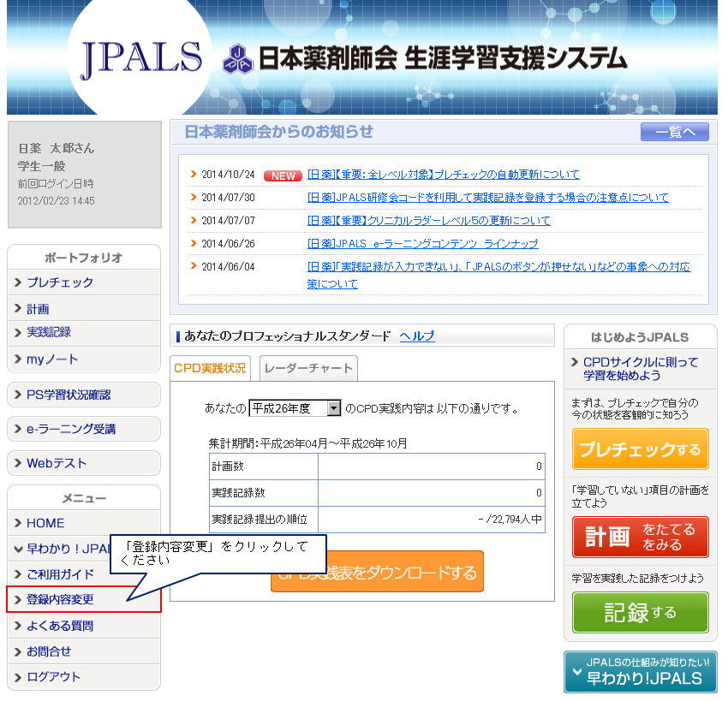
Task: Click the user name 日薬 太郎さん
Action: coord(57,148)
